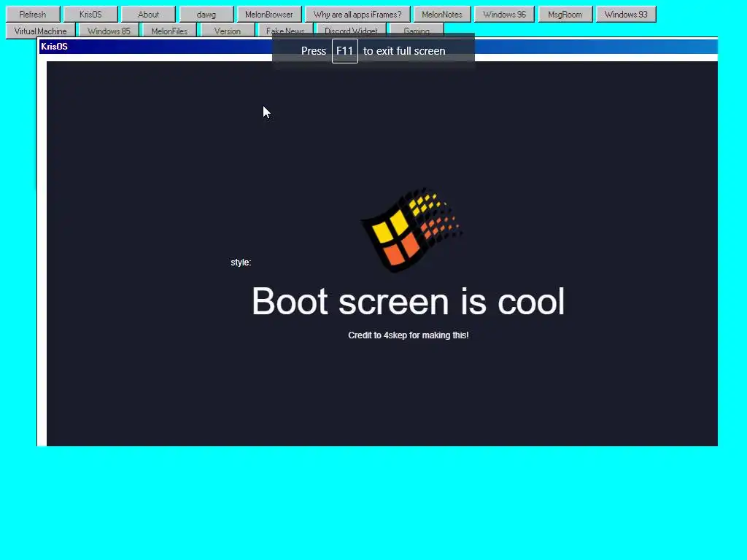Viewport: 747px width, 560px height.
Task: Launch the dawg app button
Action: click(206, 15)
